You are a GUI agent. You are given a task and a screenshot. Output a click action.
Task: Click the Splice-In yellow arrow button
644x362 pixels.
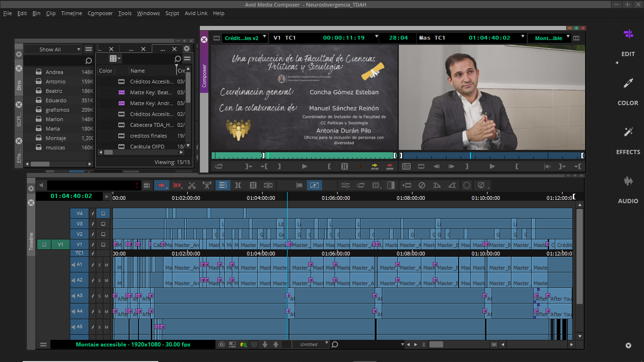point(375,166)
